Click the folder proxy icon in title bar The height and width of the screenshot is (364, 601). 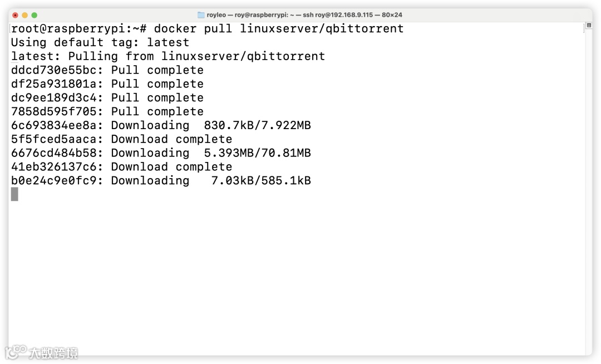(201, 15)
